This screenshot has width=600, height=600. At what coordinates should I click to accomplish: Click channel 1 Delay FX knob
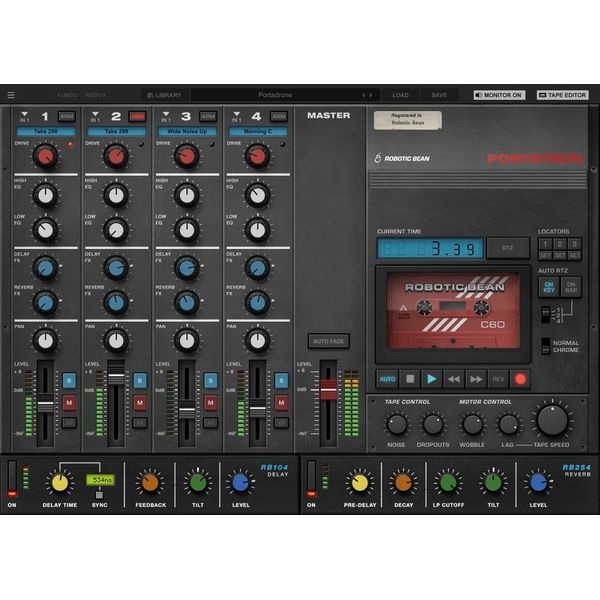[46, 268]
